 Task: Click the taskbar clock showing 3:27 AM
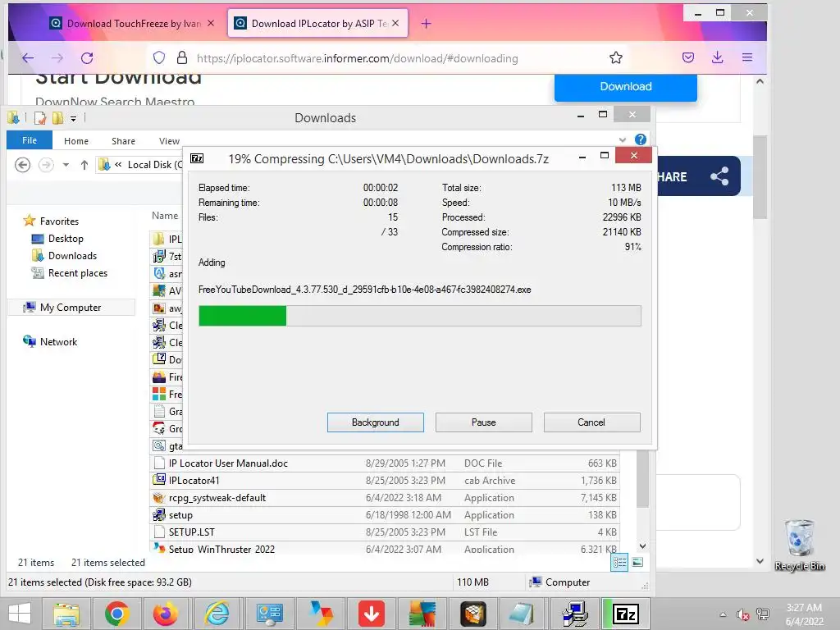click(x=804, y=614)
